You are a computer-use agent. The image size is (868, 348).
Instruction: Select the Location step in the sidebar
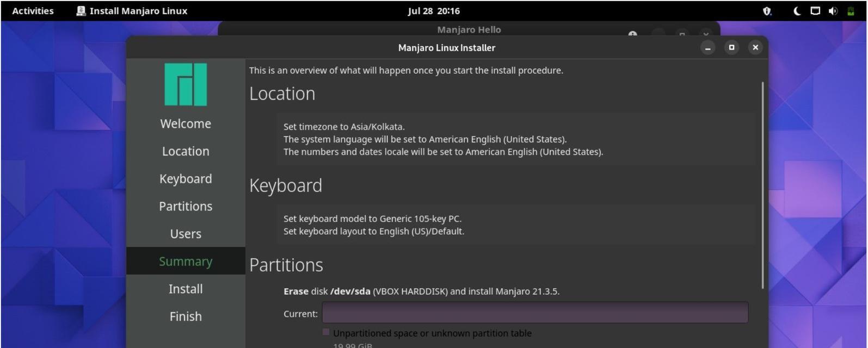point(186,151)
